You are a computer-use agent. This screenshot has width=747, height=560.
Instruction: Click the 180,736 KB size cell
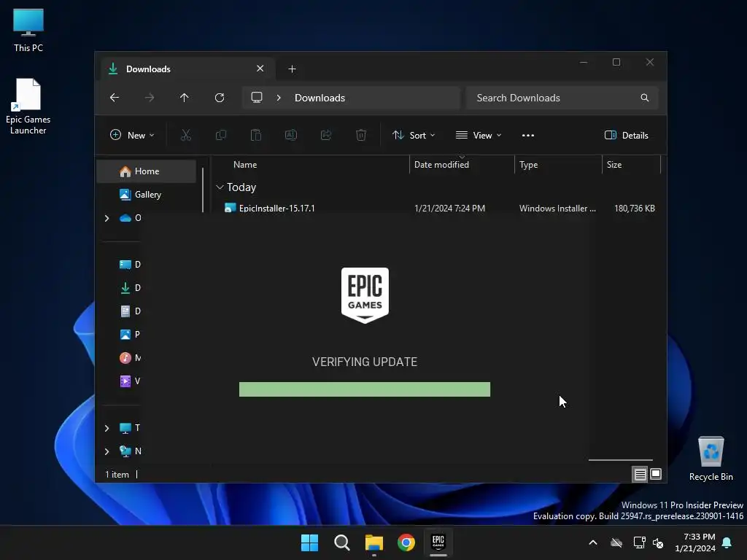point(635,209)
